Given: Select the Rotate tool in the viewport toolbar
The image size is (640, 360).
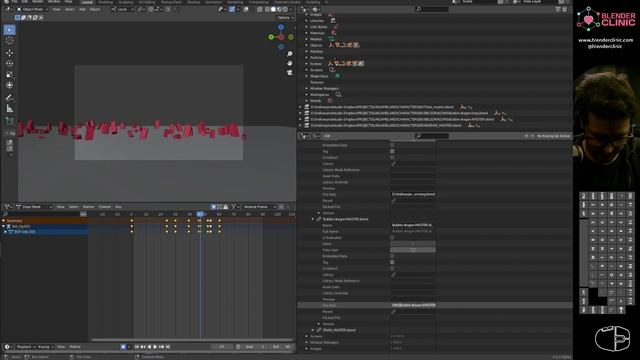Looking at the screenshot, I should (9, 64).
